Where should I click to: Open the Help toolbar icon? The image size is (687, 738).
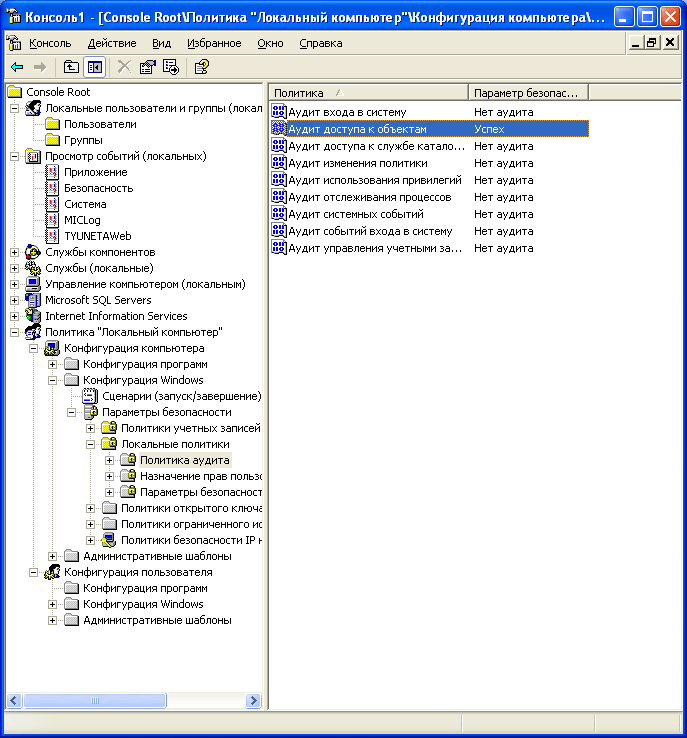tap(201, 67)
